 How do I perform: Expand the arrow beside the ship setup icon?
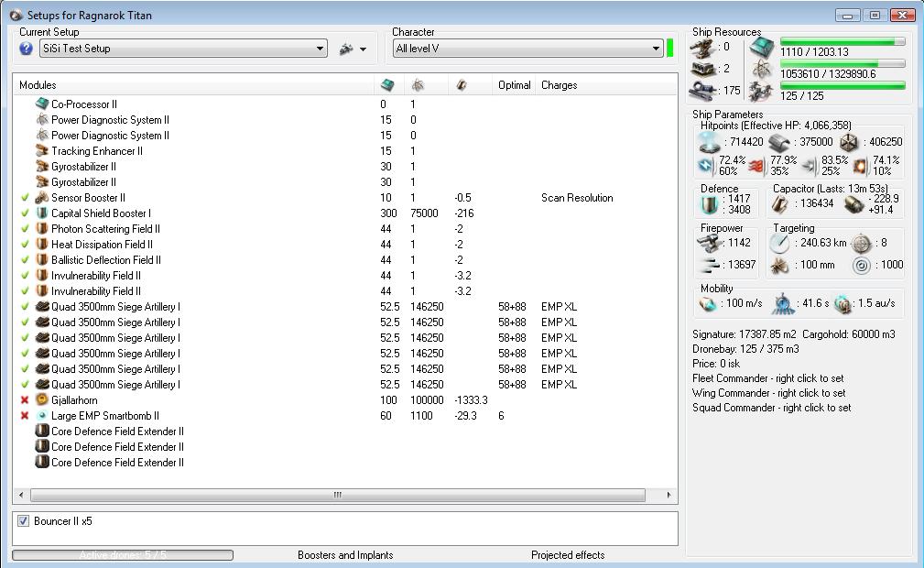point(363,49)
